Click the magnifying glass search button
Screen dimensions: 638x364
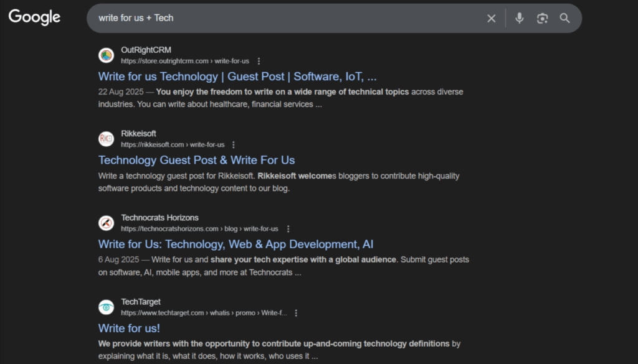pos(564,19)
